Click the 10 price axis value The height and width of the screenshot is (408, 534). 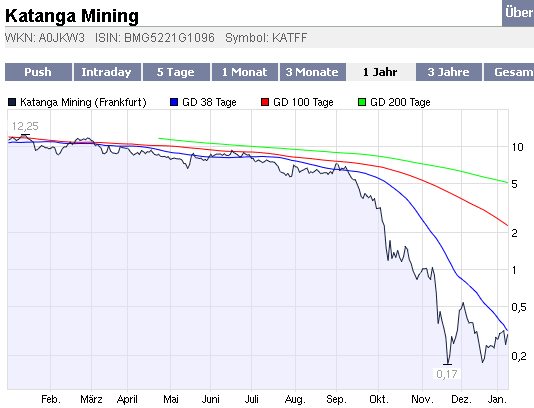(517, 147)
